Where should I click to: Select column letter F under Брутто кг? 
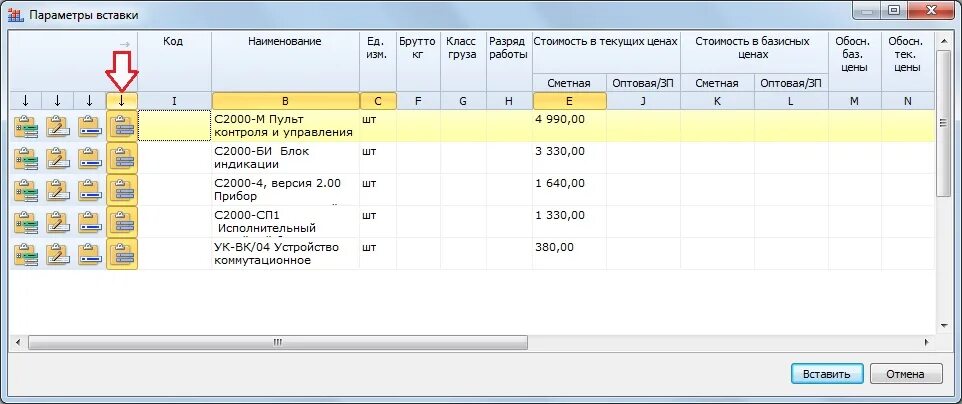click(418, 101)
